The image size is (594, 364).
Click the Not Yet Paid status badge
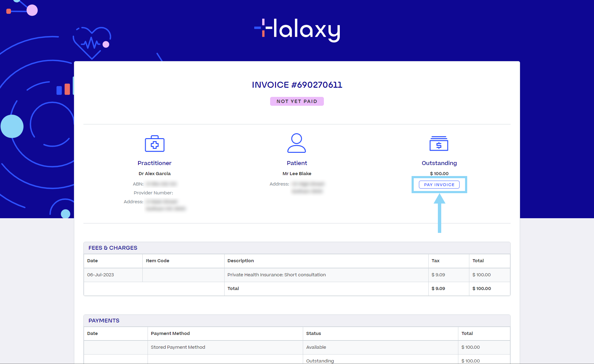297,101
